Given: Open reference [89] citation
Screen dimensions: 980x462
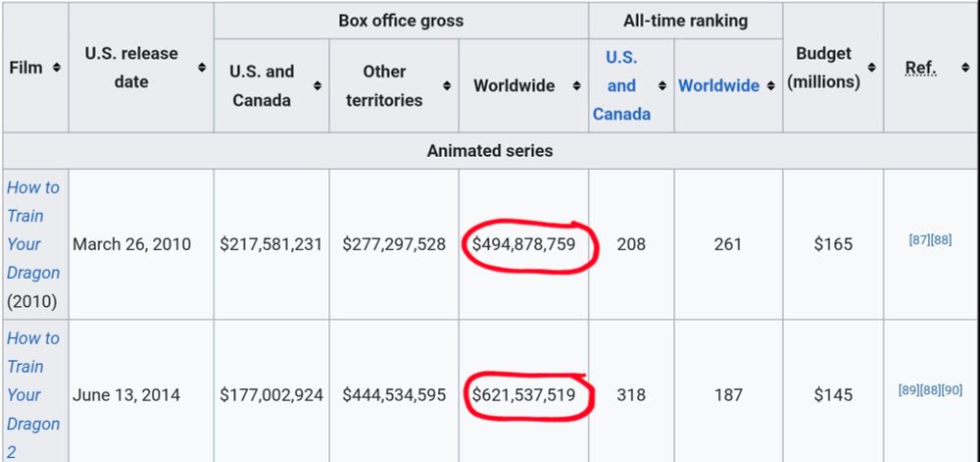Looking at the screenshot, I should pyautogui.click(x=908, y=390).
